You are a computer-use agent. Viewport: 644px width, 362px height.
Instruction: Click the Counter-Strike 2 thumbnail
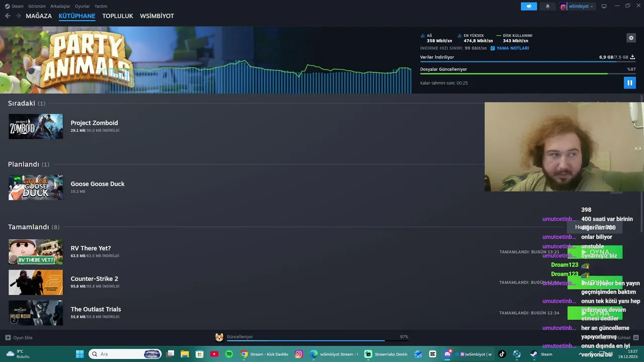[x=36, y=283]
